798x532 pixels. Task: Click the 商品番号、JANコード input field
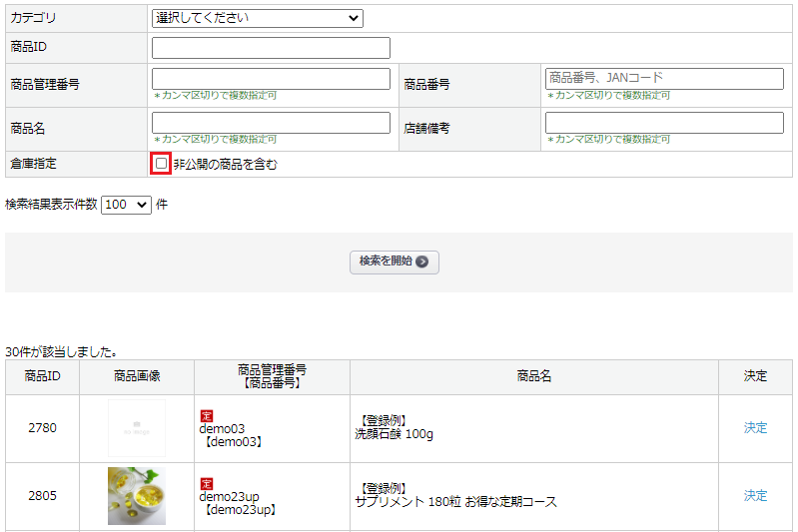pyautogui.click(x=664, y=79)
